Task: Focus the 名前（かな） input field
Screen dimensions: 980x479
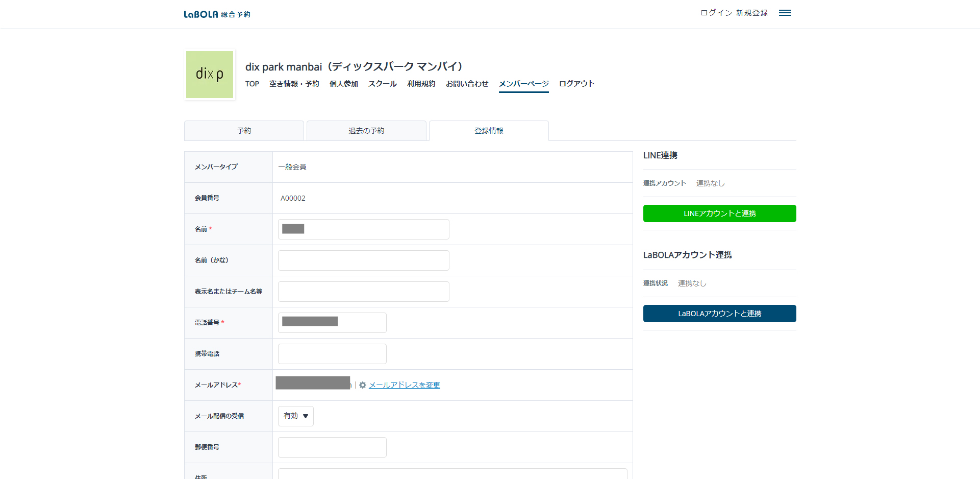Action: (x=363, y=260)
